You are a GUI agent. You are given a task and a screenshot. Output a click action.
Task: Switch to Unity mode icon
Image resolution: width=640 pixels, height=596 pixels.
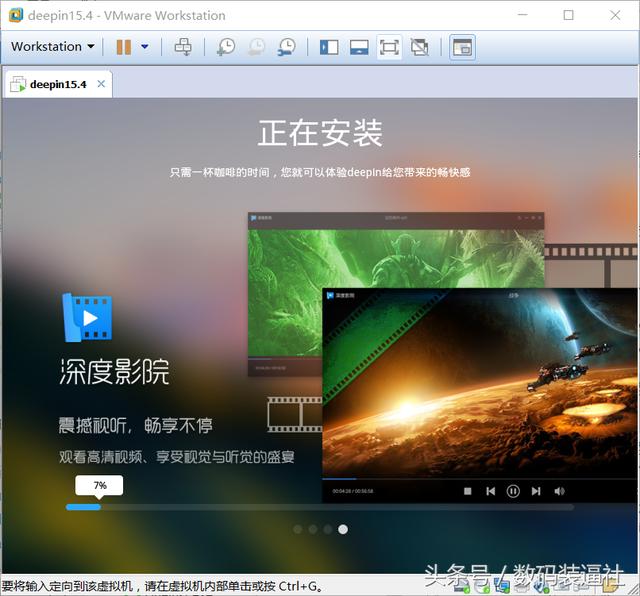click(x=420, y=47)
